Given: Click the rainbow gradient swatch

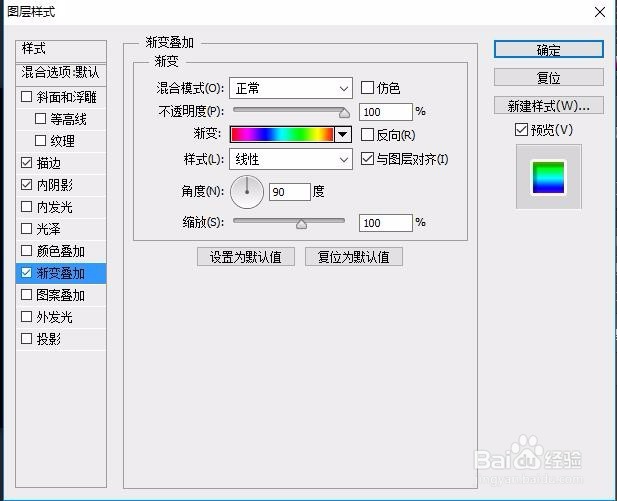Looking at the screenshot, I should click(282, 135).
